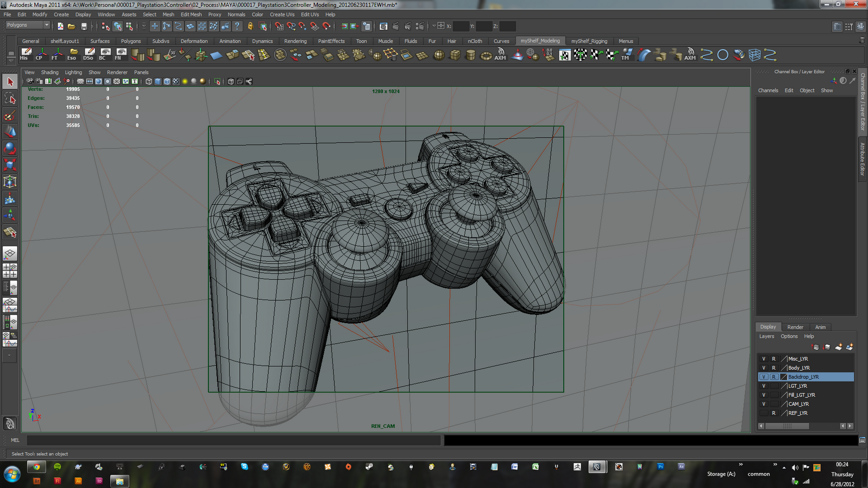Create a new empty display layer

[x=839, y=347]
